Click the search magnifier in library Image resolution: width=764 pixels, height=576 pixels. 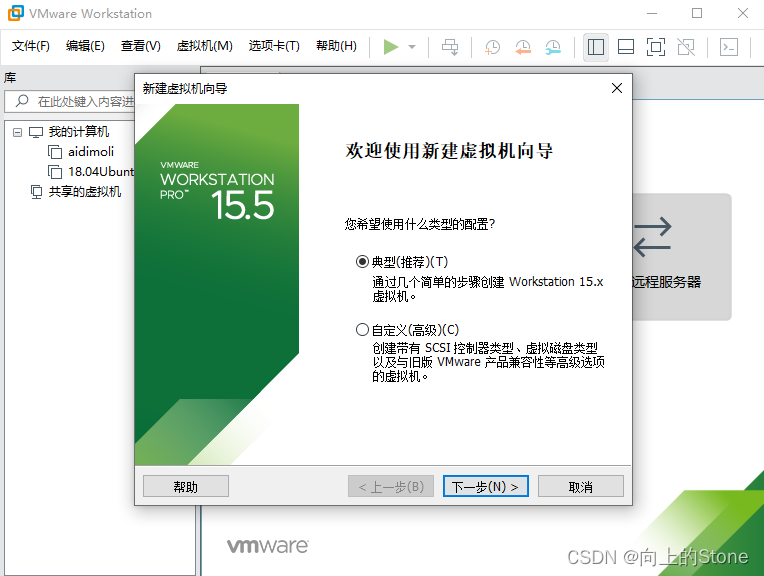(x=22, y=101)
